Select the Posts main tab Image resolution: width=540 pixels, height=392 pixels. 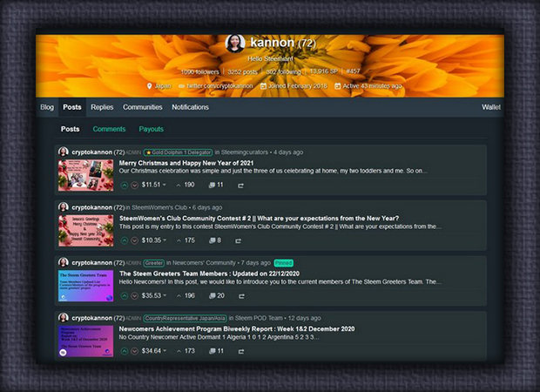click(72, 107)
